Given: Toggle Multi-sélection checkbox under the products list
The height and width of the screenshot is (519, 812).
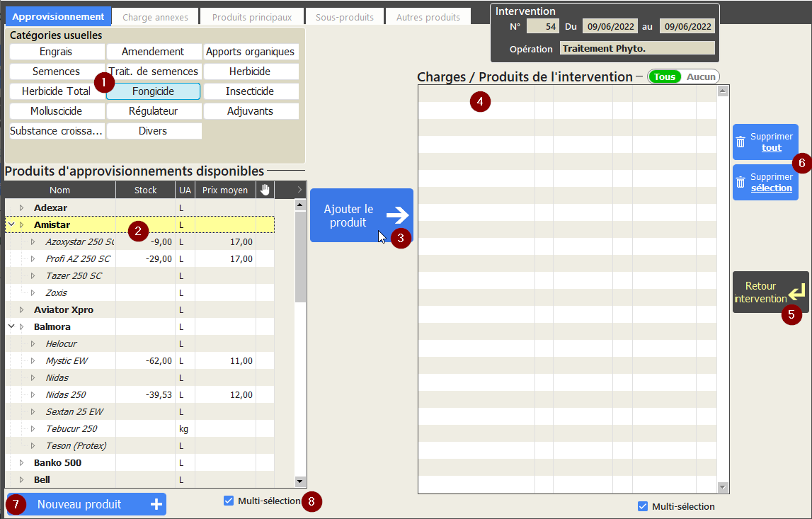Looking at the screenshot, I should point(229,501).
